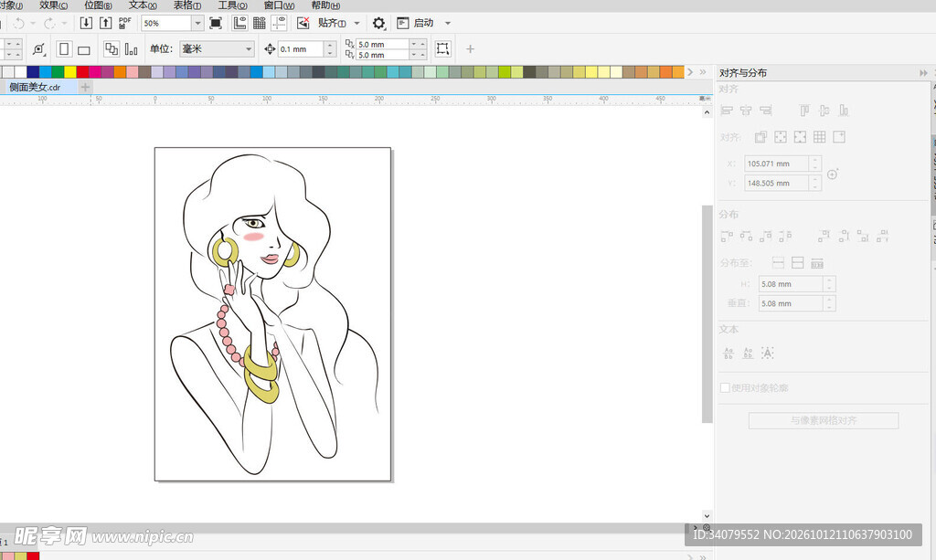Open the 效果 menu
Image resolution: width=936 pixels, height=560 pixels.
pyautogui.click(x=53, y=5)
